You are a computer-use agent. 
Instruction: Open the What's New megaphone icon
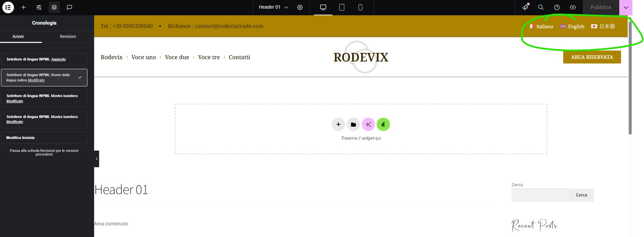tap(525, 7)
